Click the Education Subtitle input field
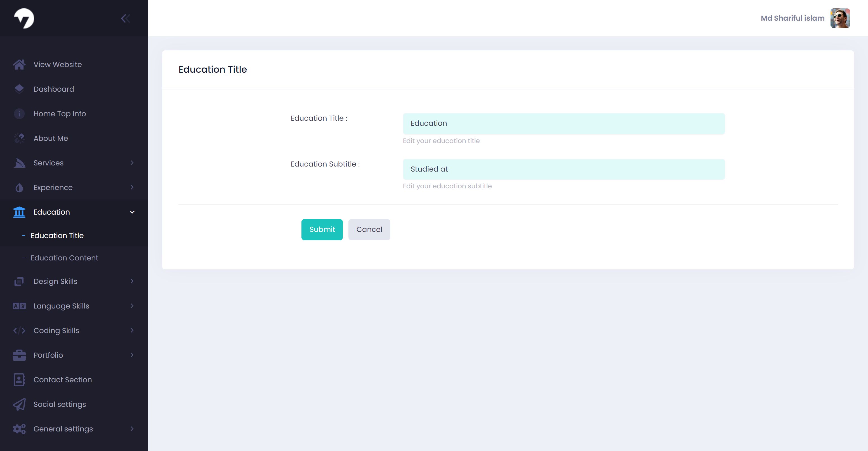 [563, 169]
